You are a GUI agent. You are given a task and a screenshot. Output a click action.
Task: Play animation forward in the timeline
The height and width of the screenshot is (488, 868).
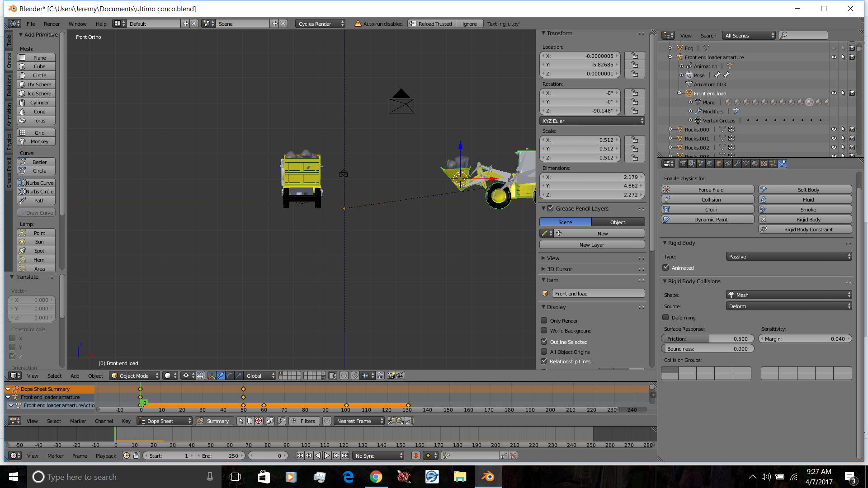(327, 455)
